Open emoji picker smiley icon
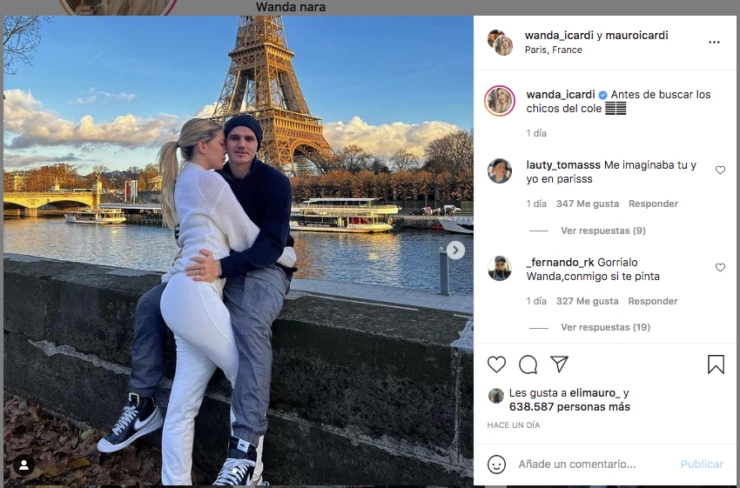This screenshot has width=740, height=488. coord(496,464)
